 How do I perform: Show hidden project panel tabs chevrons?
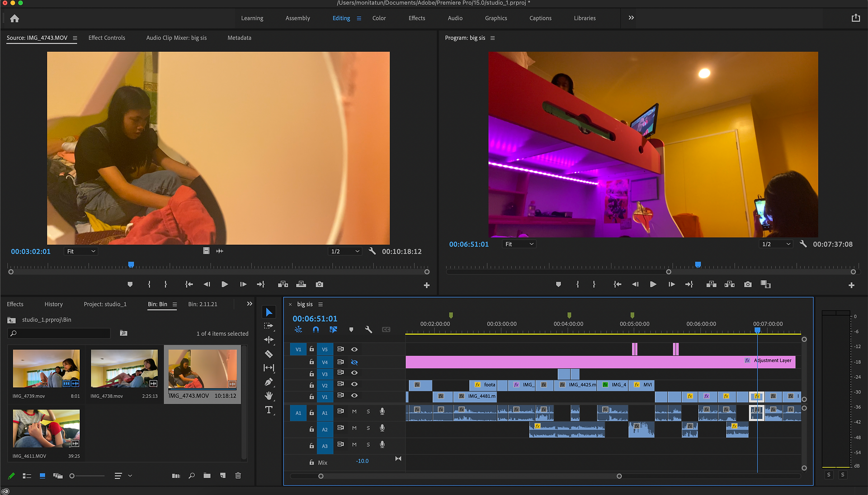(250, 304)
